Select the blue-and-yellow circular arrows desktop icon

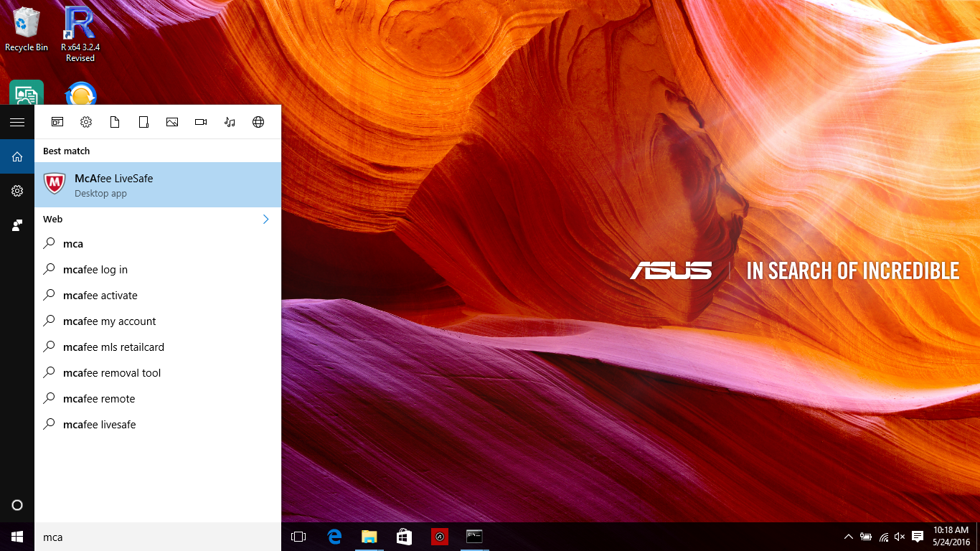[80, 94]
